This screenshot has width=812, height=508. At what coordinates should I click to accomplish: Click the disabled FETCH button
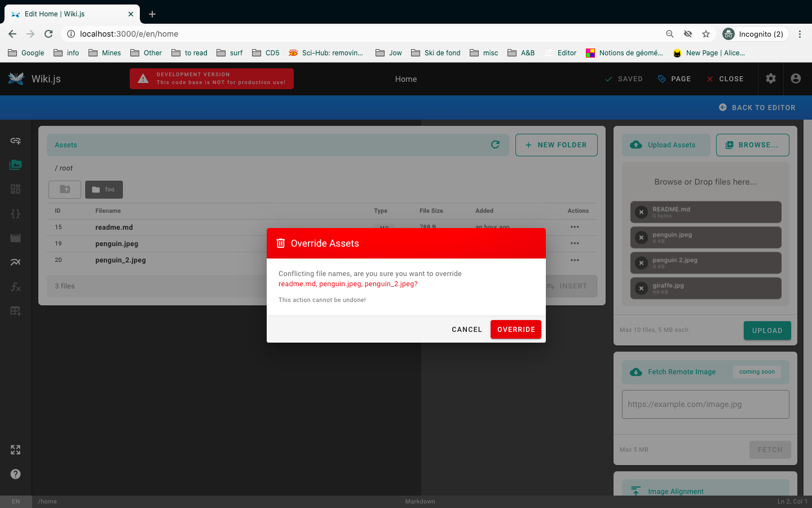pyautogui.click(x=770, y=450)
